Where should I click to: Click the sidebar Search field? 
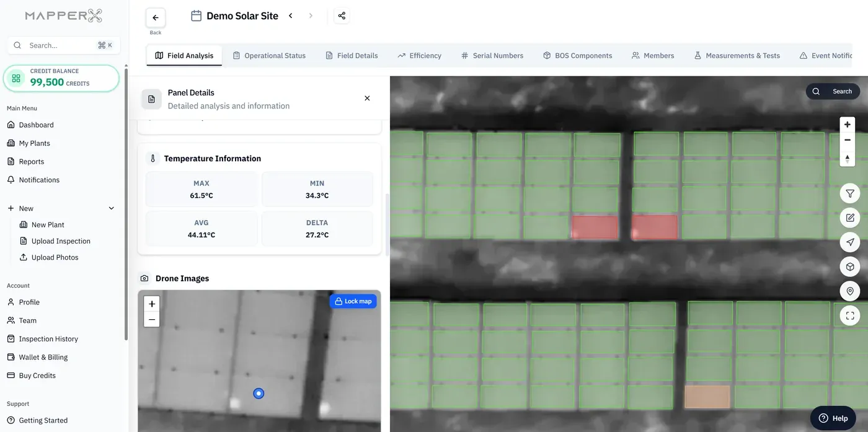[63, 45]
